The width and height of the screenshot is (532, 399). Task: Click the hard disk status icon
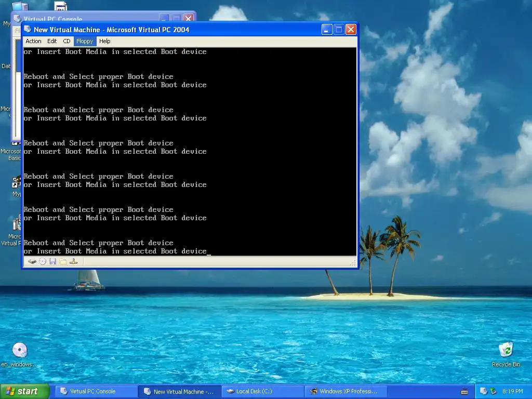(x=32, y=261)
